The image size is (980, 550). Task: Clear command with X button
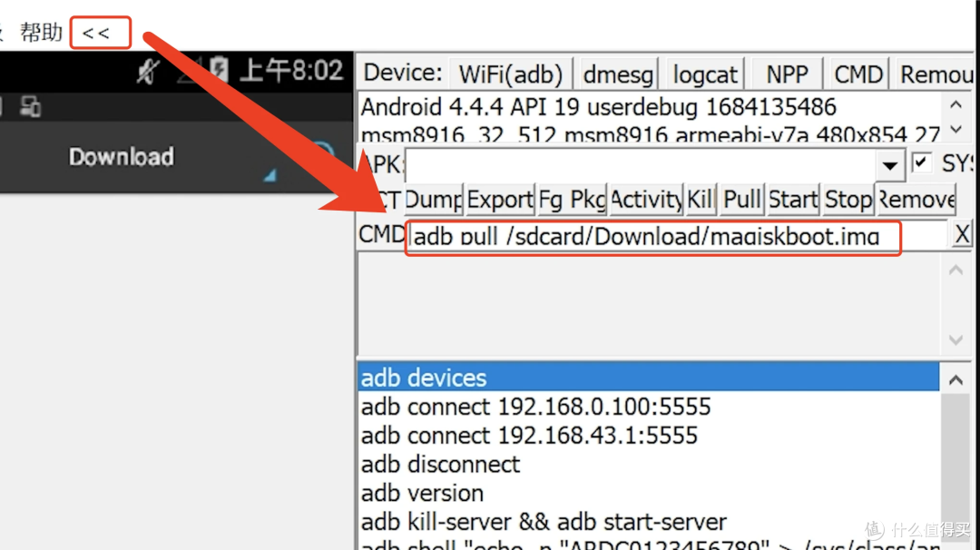(x=962, y=235)
